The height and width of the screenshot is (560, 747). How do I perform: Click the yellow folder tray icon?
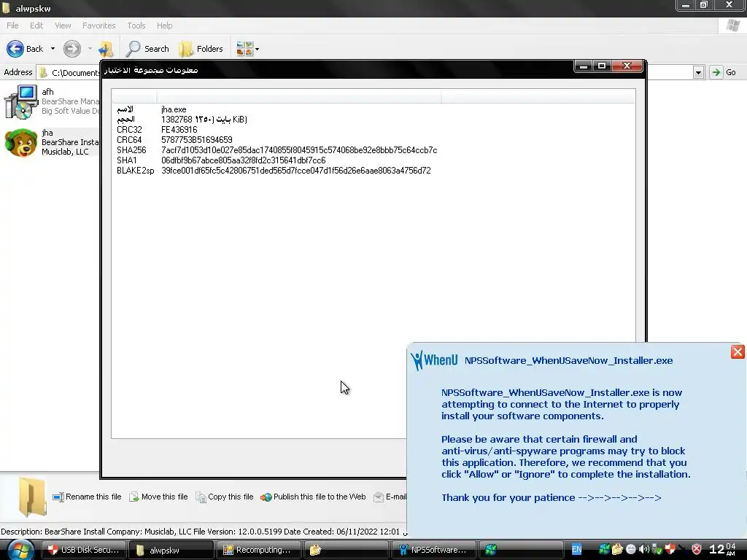[617, 550]
